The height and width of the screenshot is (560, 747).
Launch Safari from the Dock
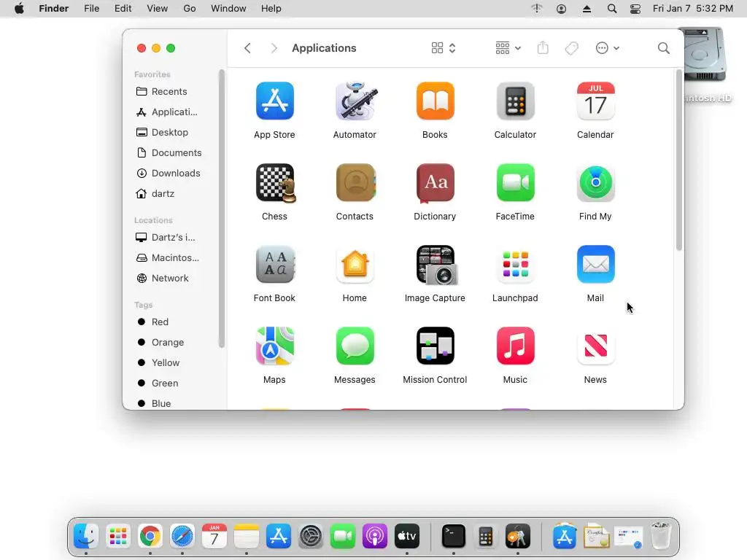(182, 536)
